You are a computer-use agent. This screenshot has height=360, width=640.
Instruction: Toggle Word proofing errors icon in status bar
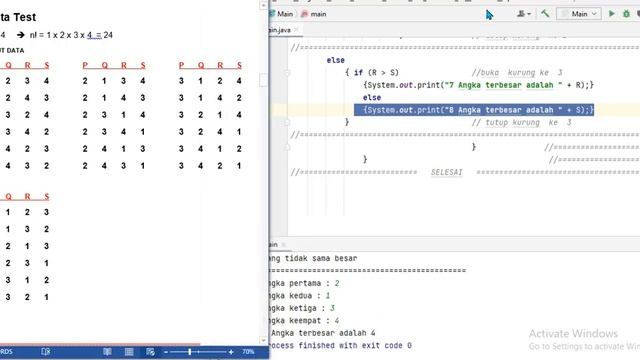coord(45,352)
